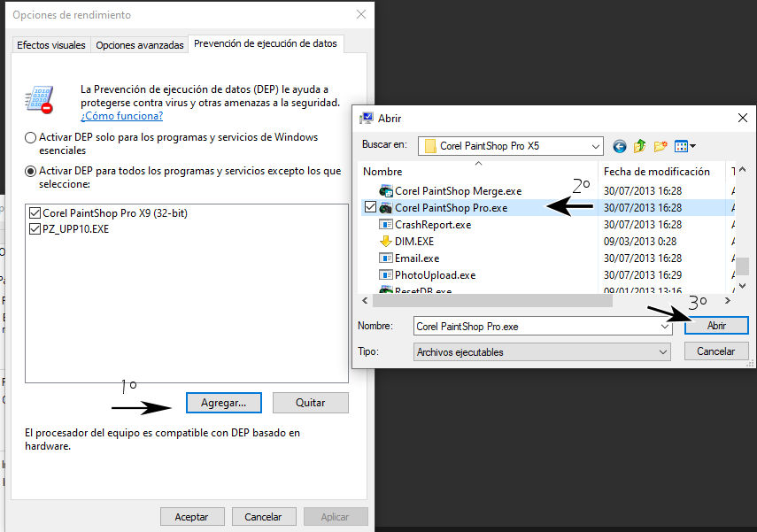Viewport: 757px width, 532px height.
Task: Click the Abrir button
Action: [716, 326]
